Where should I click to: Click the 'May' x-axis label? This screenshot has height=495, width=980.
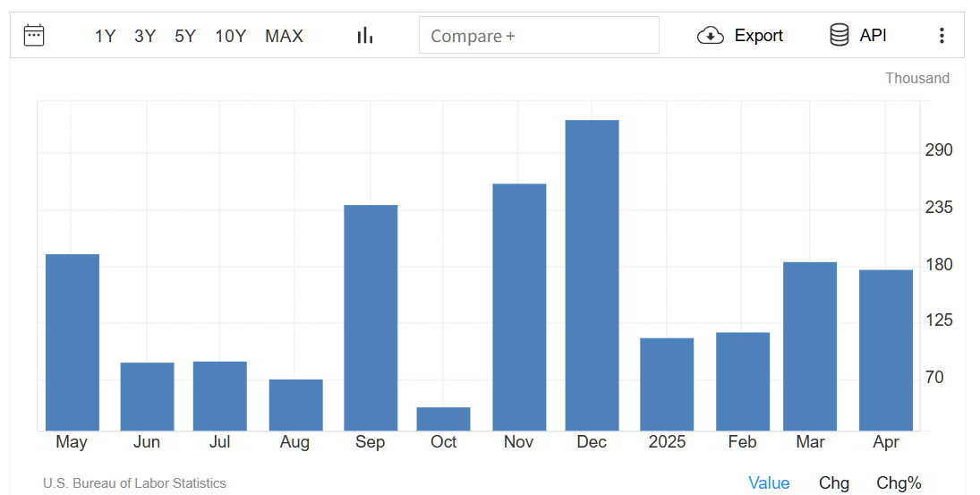click(72, 442)
